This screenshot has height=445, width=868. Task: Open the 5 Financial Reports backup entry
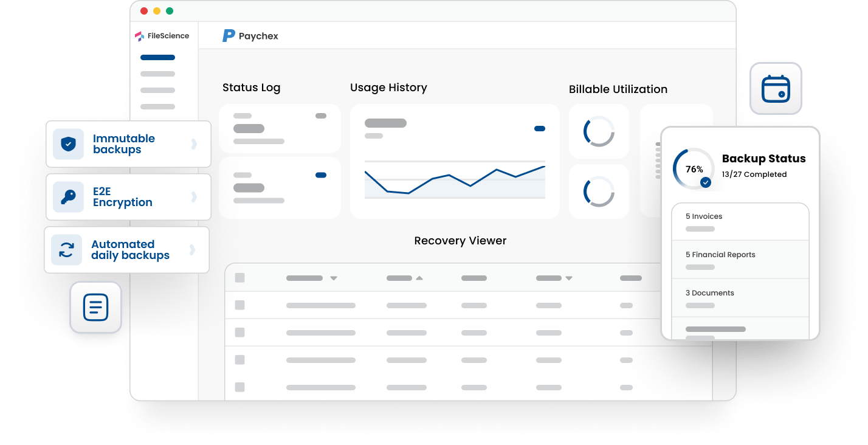pyautogui.click(x=740, y=260)
